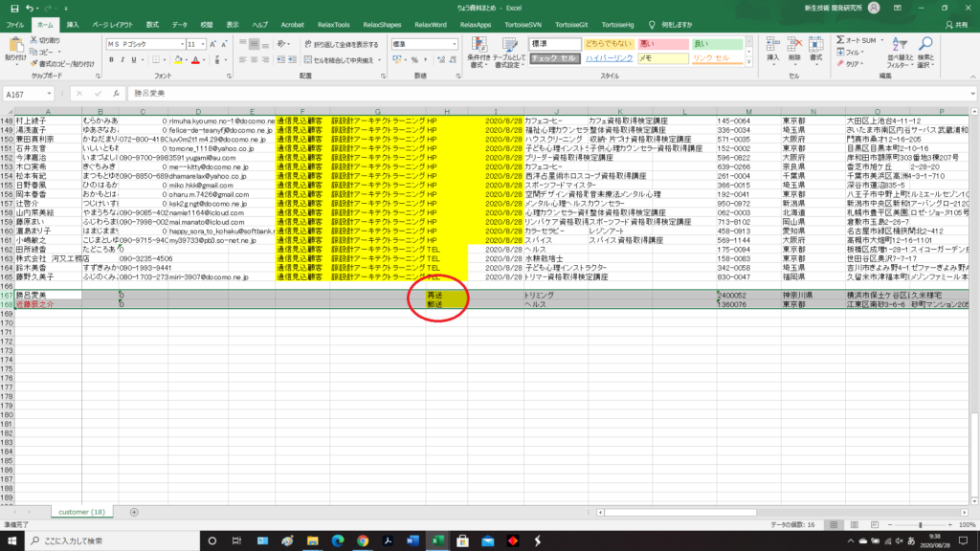
Task: Click Find & Select magnifier icon
Action: coord(924,45)
